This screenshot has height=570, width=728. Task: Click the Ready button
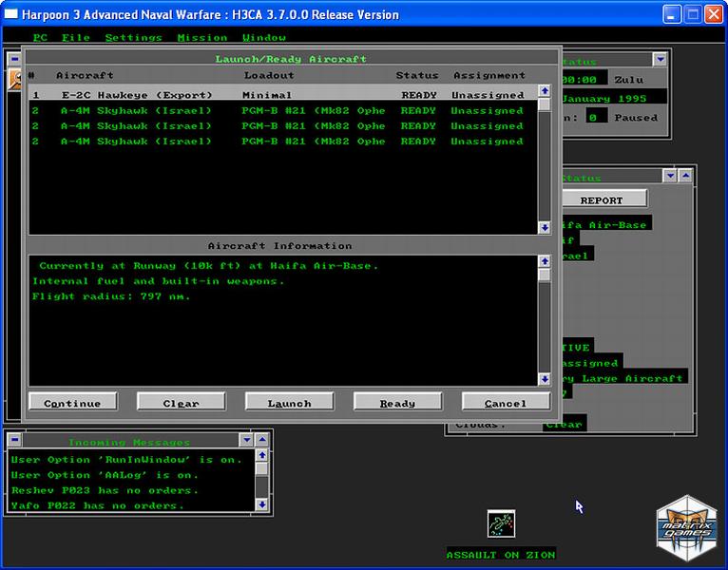[397, 403]
